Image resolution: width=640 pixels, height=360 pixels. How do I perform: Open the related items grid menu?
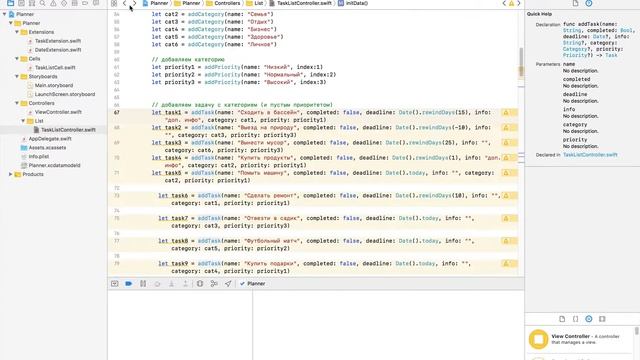point(114,3)
